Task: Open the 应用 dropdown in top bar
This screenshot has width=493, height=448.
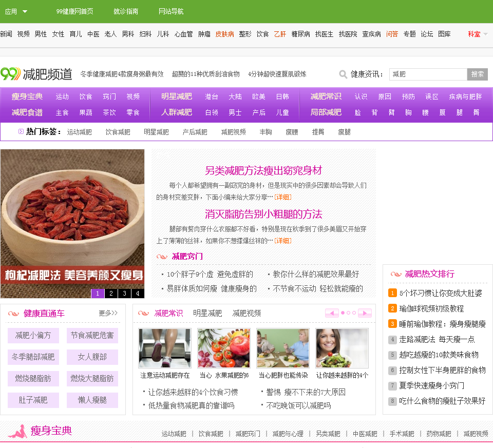Action: [16, 12]
